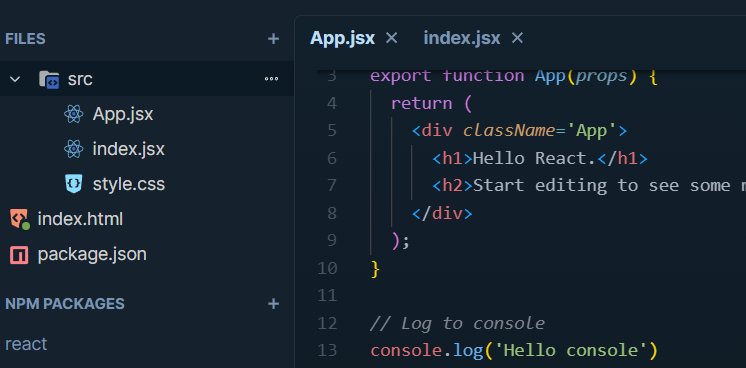Screen dimensions: 746x368
Task: Click line number 6 in gutter
Action: (x=332, y=158)
